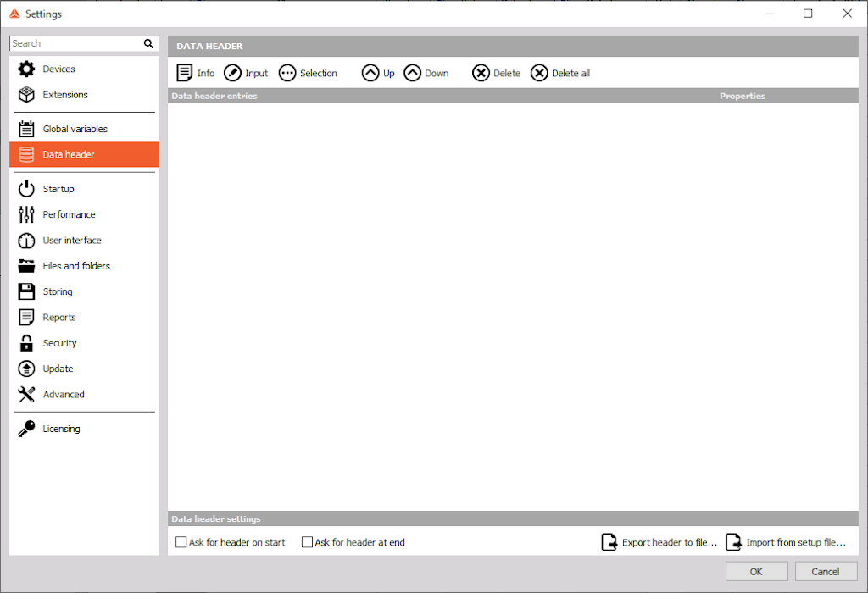Image resolution: width=868 pixels, height=593 pixels.
Task: Open User interface gauge icon
Action: click(x=26, y=241)
